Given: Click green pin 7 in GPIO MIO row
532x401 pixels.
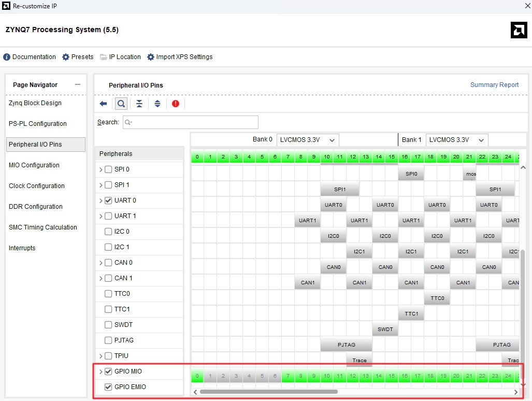Looking at the screenshot, I should [287, 376].
